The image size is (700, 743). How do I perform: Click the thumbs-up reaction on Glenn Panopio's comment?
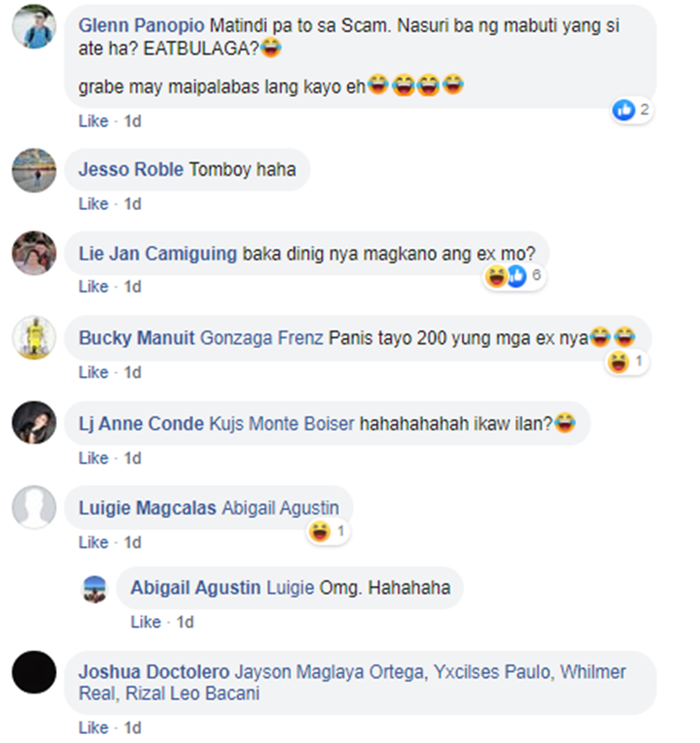coord(623,110)
